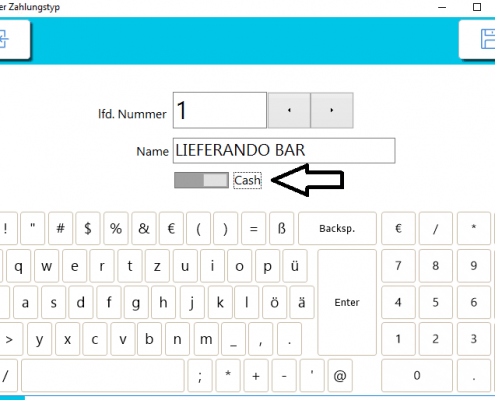Maximize the Zahlungstyp window
The width and height of the screenshot is (495, 400).
(x=477, y=7)
